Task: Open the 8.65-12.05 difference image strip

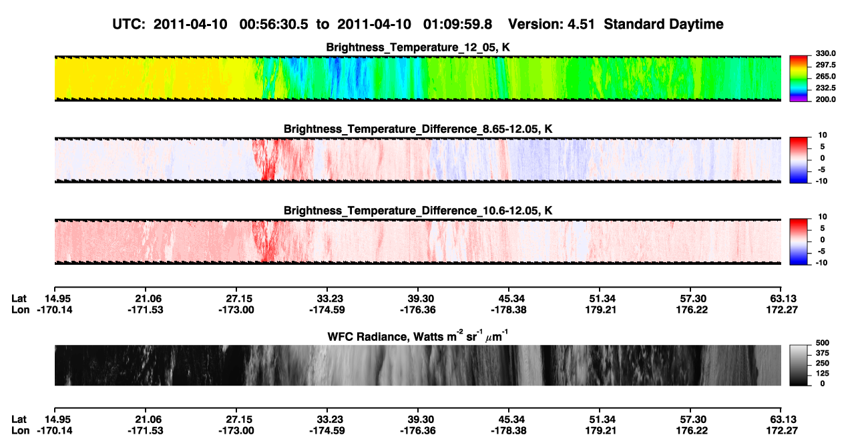Action: click(418, 160)
